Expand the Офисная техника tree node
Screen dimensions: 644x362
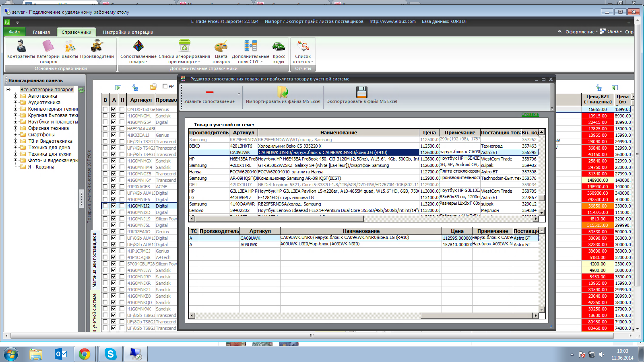(16, 128)
